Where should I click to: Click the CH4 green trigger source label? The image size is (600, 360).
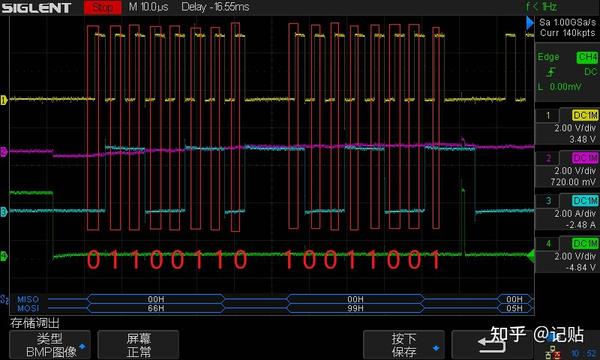click(x=587, y=57)
